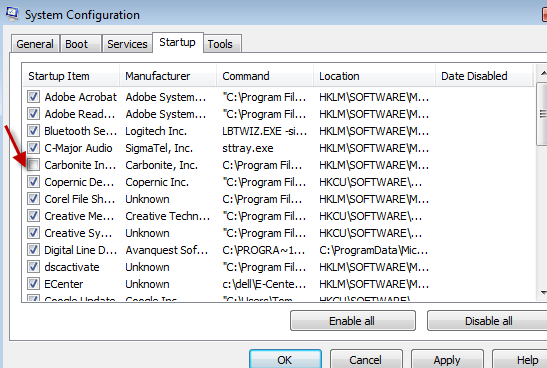Select the Carbonite, Inc. manufacturer cell
Image resolution: width=547 pixels, height=368 pixels.
tap(162, 165)
